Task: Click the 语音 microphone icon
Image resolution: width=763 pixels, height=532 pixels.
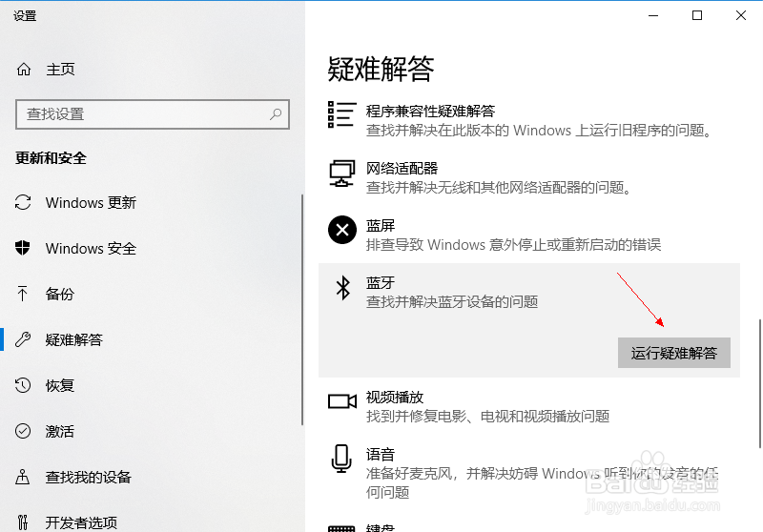Action: 341,459
